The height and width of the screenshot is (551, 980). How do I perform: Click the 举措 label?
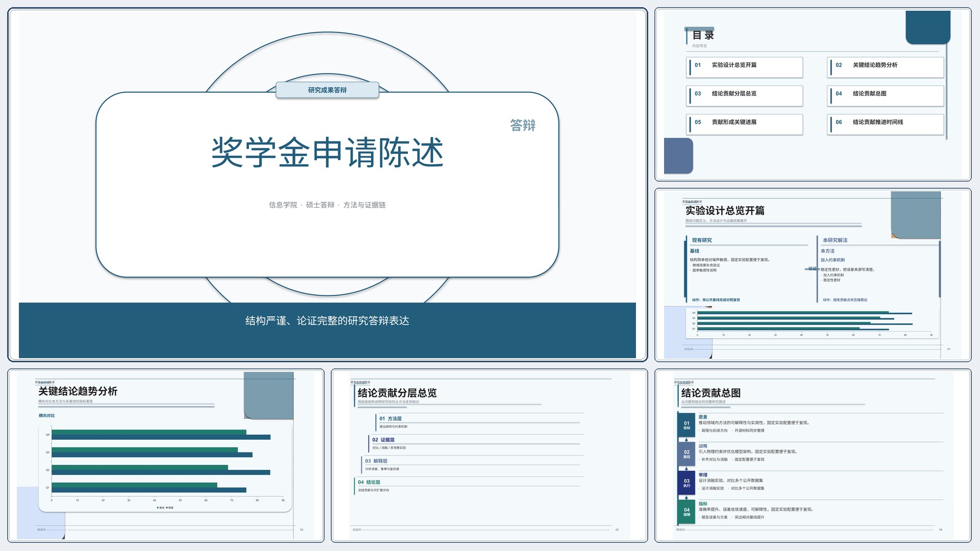tap(703, 475)
